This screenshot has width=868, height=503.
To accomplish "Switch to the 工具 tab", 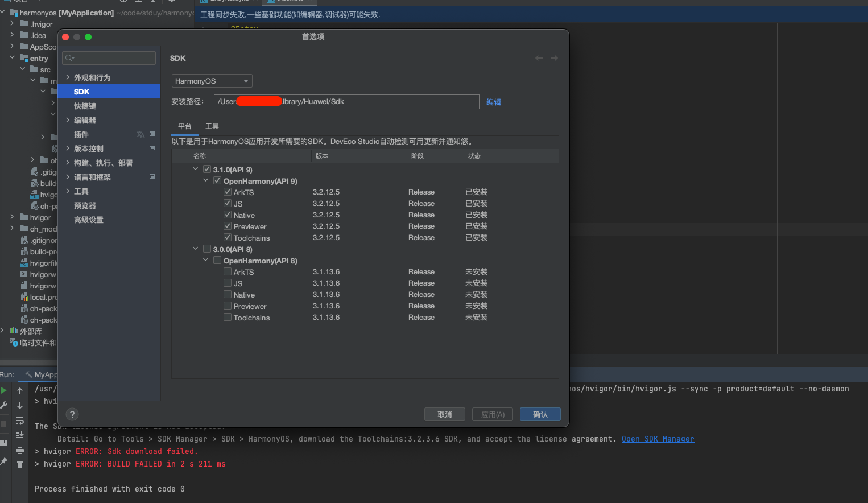I will pos(212,126).
